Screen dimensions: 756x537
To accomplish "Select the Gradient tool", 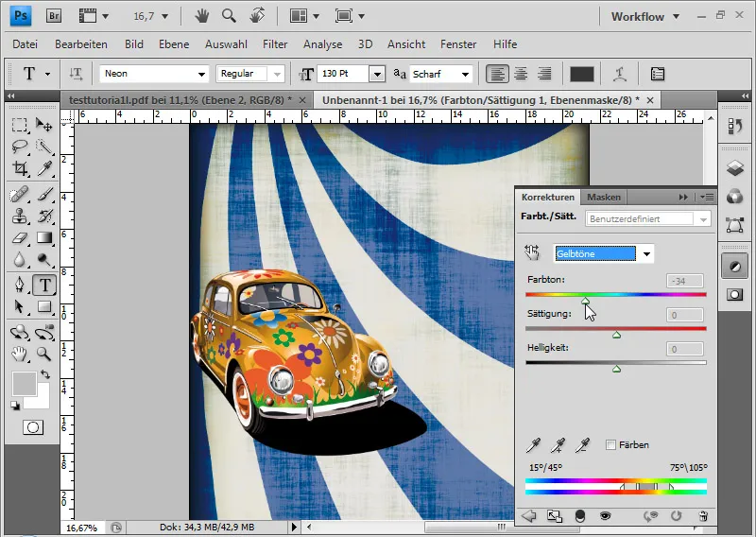I will (x=43, y=238).
